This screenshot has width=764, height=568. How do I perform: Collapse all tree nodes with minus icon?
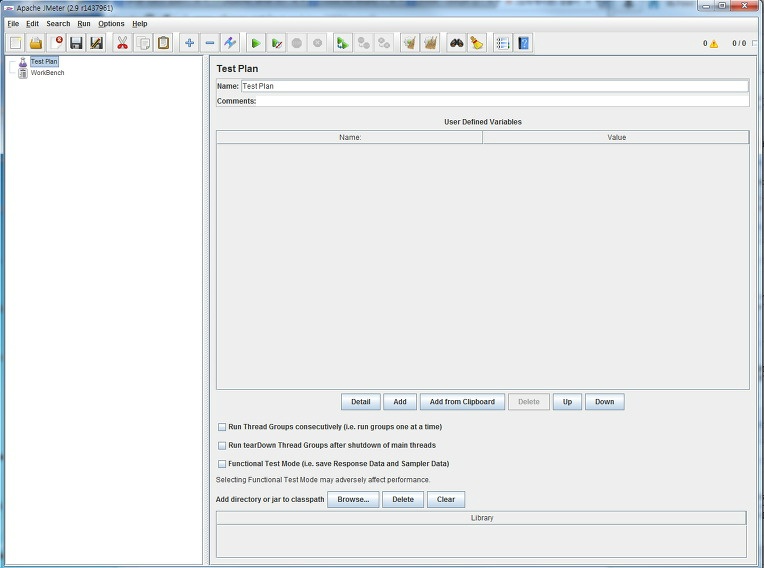pos(210,43)
